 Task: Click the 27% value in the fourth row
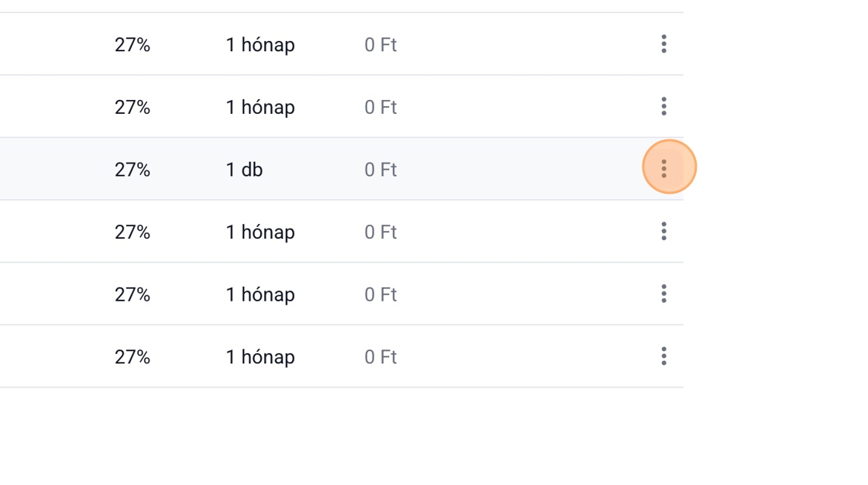pos(133,232)
